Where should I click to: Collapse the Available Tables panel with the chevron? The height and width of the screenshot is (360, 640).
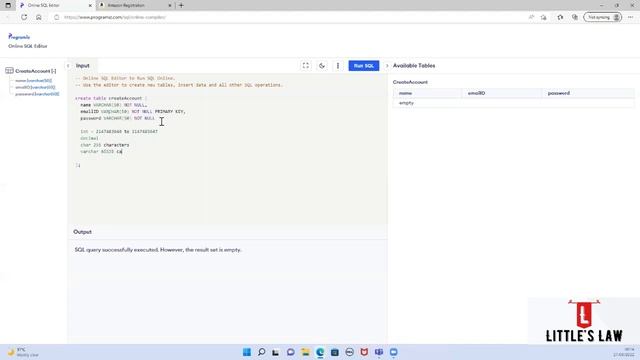coord(387,66)
